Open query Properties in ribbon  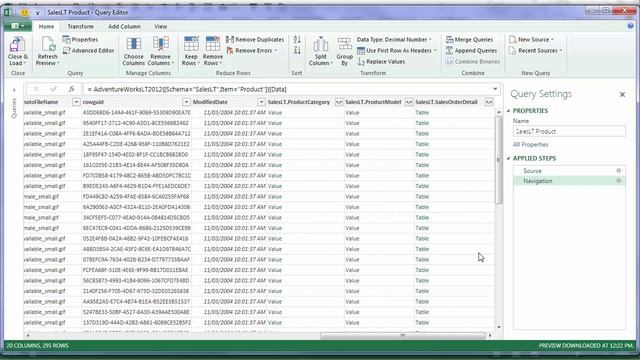80,40
